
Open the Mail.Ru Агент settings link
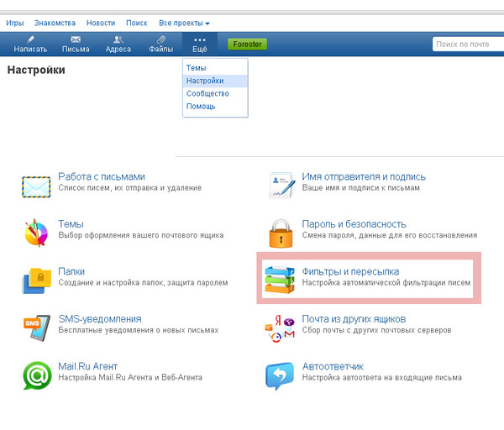pos(87,366)
